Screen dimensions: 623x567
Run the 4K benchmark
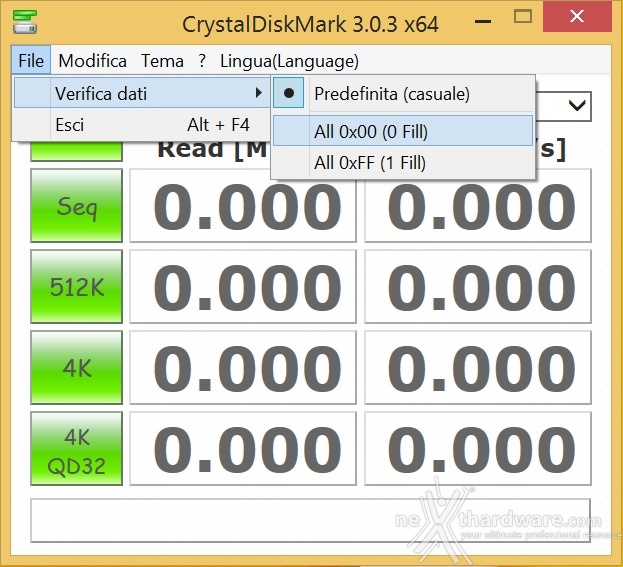pyautogui.click(x=77, y=368)
